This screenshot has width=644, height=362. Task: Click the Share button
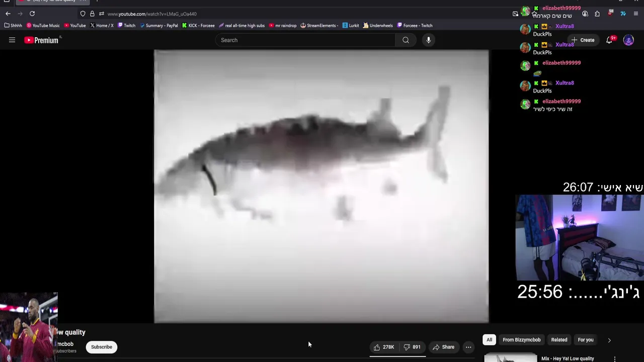click(443, 347)
